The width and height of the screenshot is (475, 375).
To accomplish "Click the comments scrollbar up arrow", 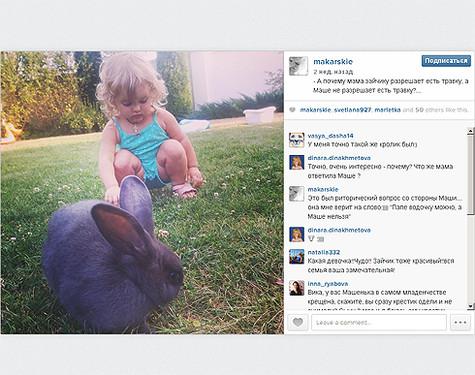I will coord(470,131).
